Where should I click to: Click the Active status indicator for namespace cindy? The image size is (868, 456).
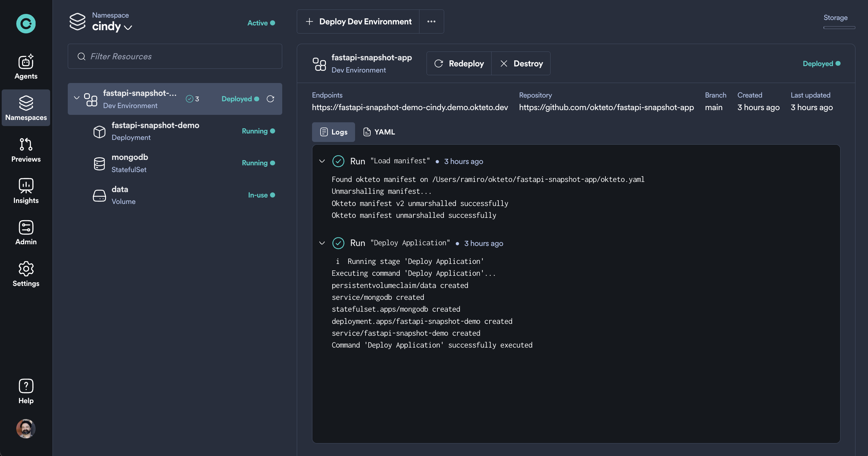(x=261, y=23)
